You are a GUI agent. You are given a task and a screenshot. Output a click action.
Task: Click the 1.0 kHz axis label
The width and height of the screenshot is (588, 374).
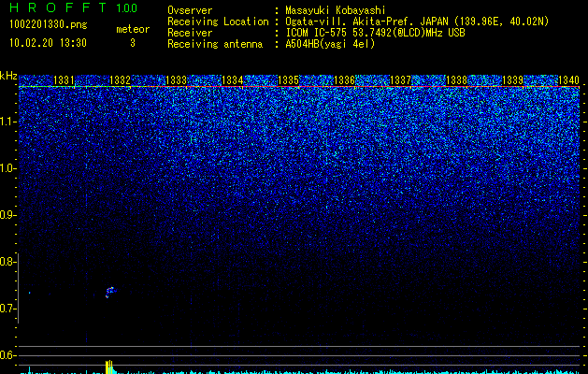pos(8,168)
